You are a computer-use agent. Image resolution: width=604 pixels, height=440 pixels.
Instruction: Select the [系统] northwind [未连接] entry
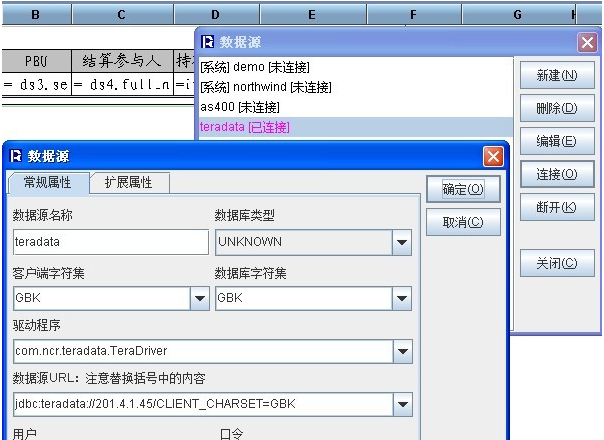(356, 87)
